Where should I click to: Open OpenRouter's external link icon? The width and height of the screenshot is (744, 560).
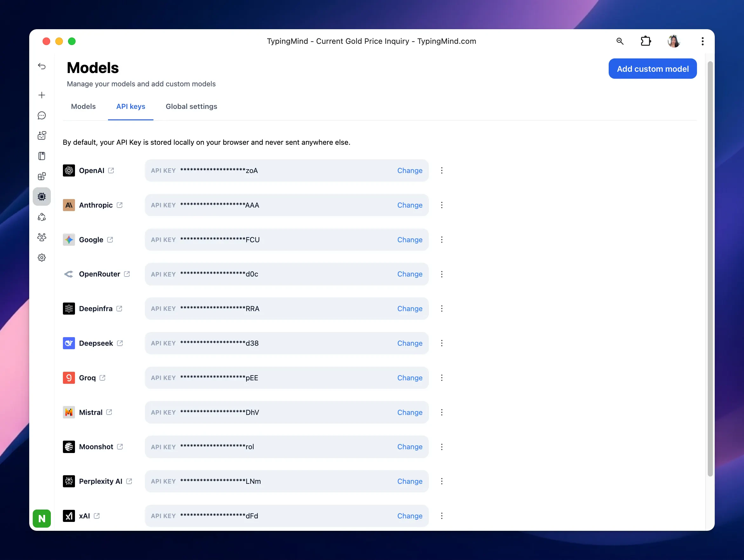tap(127, 274)
